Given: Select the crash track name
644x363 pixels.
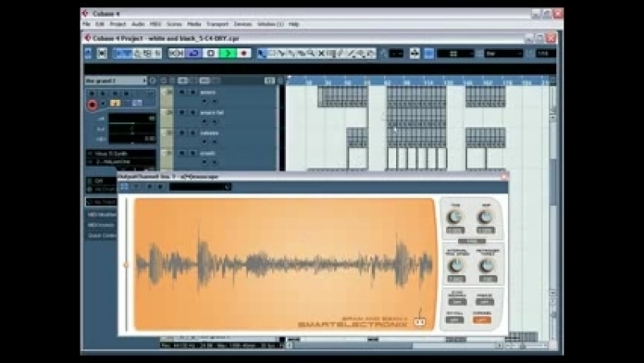Looking at the screenshot, I should 208,154.
